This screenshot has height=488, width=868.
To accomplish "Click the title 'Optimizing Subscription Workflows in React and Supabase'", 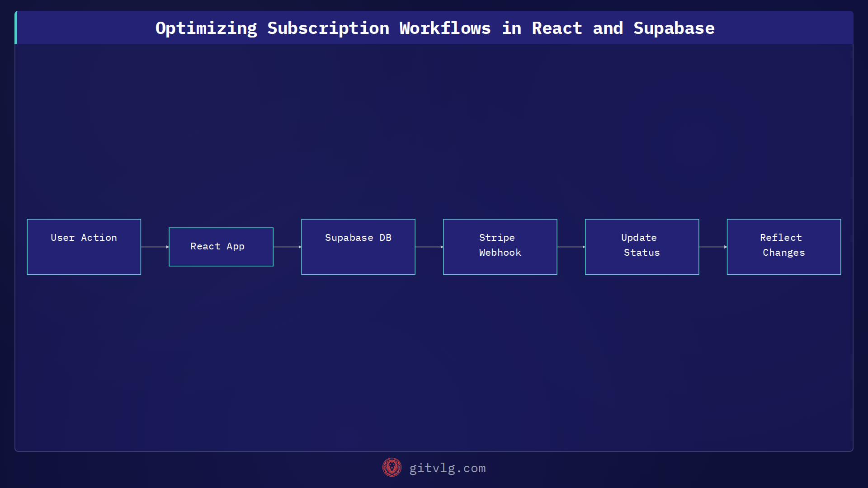I will [x=435, y=28].
